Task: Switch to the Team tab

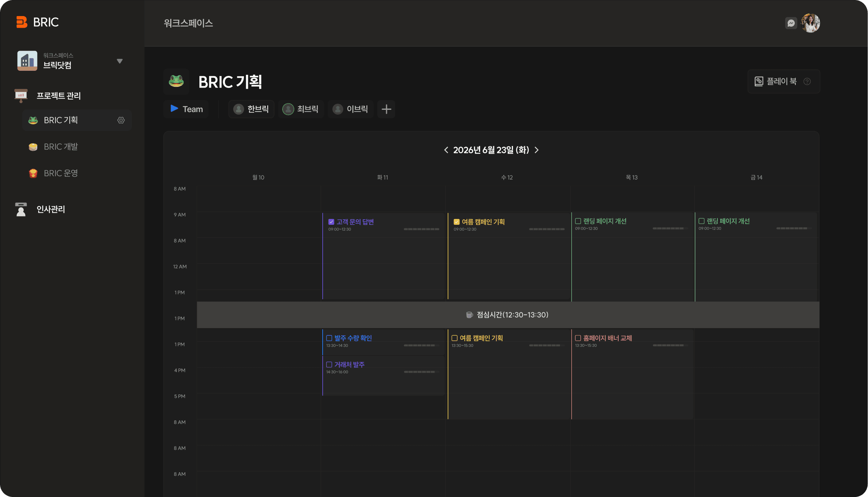Action: click(x=186, y=109)
